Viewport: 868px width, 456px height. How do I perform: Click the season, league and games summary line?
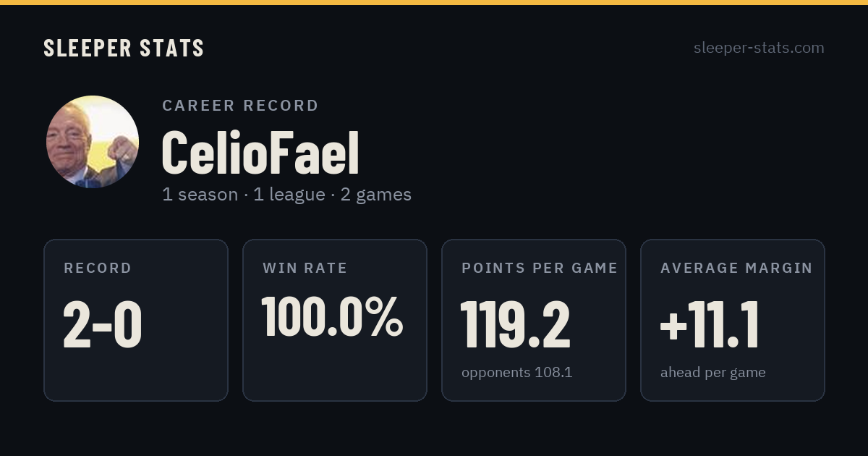[x=286, y=195]
